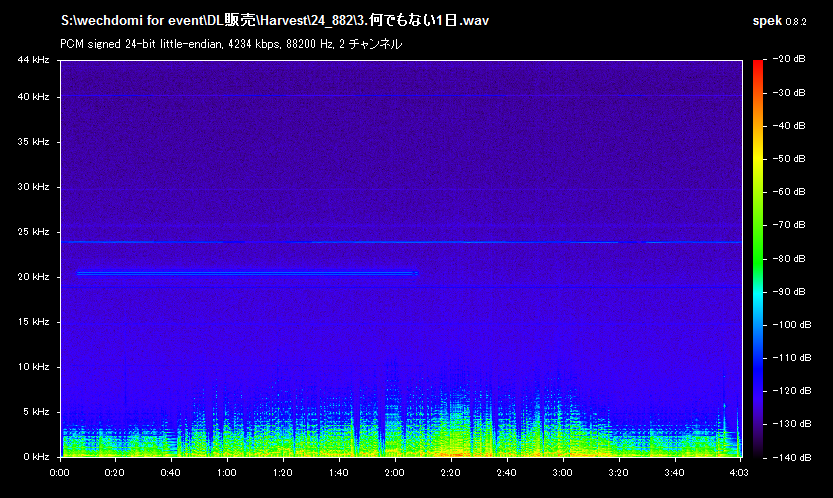Click the 15 kHz frequency axis label
The width and height of the screenshot is (833, 498).
pos(33,322)
